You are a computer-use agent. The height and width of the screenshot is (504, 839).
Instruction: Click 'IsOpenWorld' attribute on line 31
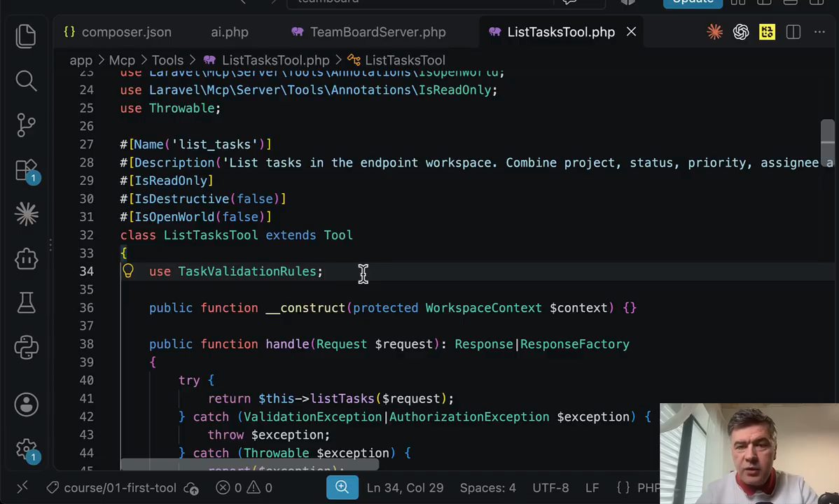(174, 217)
